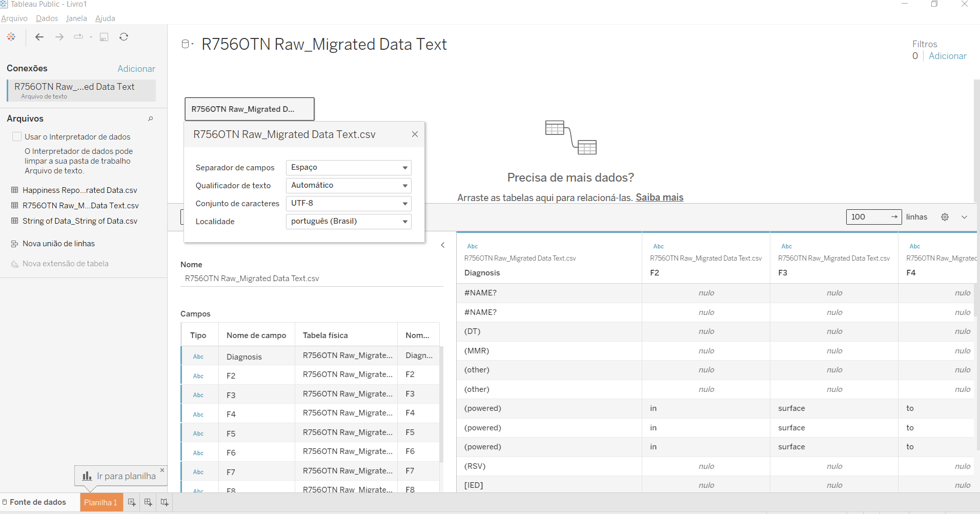Open 'Qualificador de texto' dropdown

click(349, 185)
